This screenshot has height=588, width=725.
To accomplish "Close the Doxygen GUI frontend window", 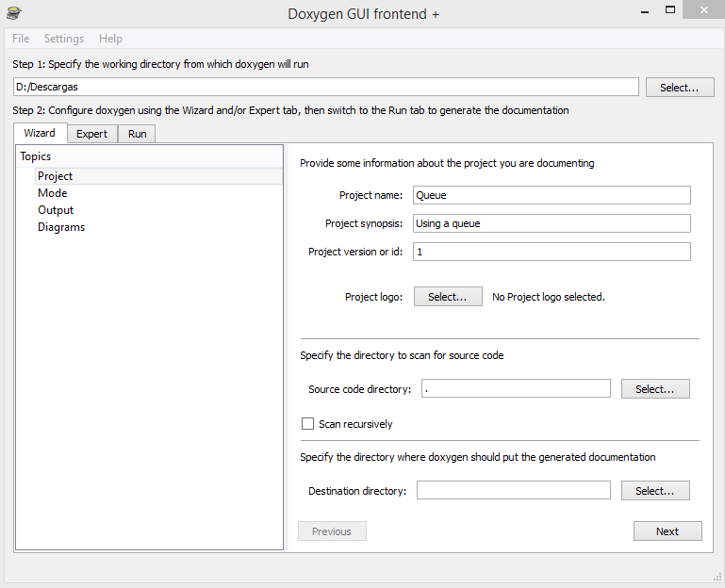I will [703, 9].
